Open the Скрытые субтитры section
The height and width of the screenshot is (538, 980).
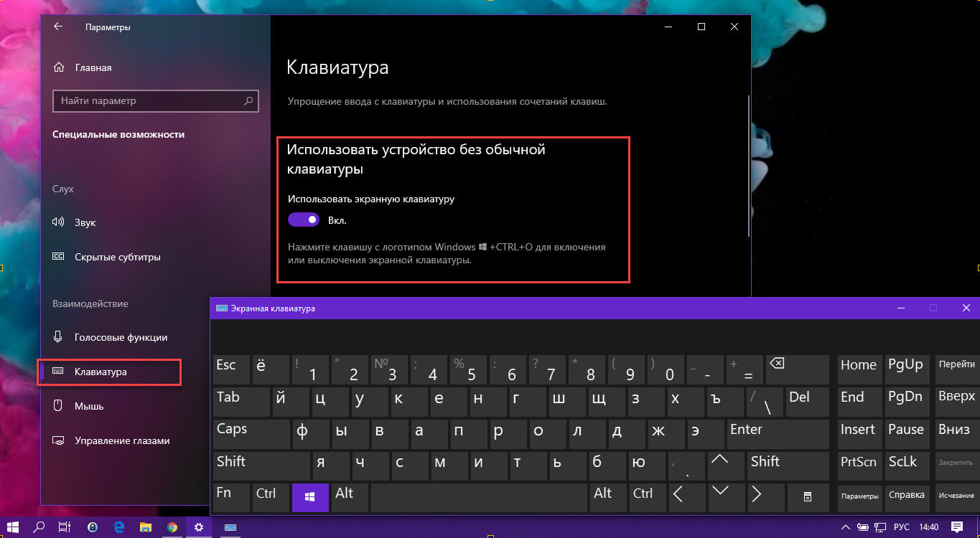point(106,257)
